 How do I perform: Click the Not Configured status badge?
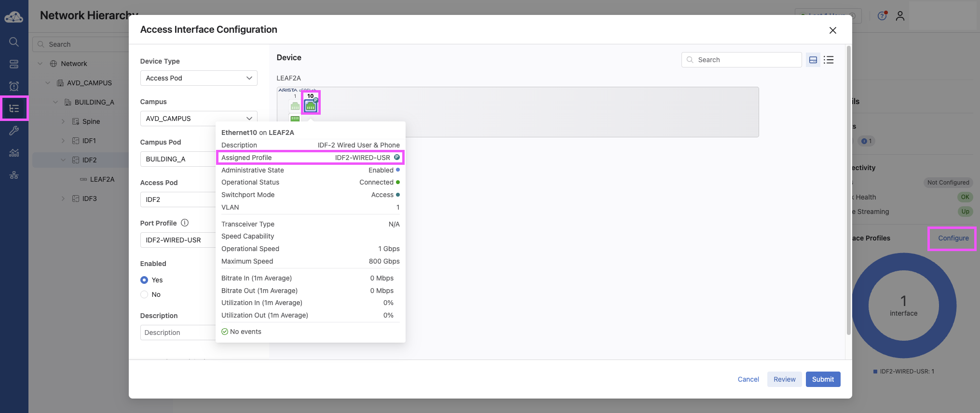click(948, 183)
